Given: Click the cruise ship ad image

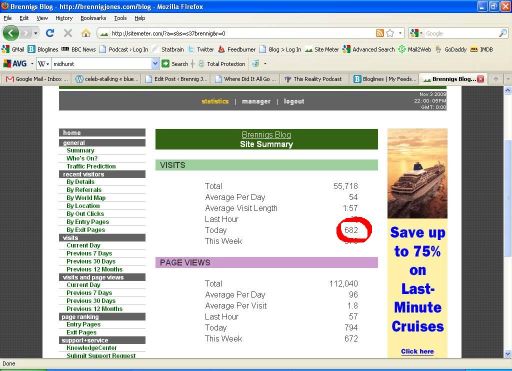Looking at the screenshot, I should 417,173.
